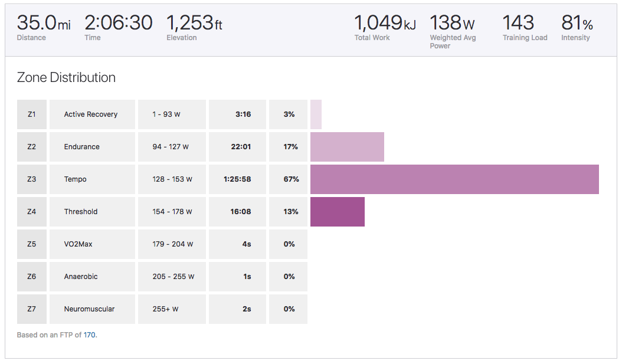Click the Active Recovery zone bar
Screen dimensions: 622x364
pos(316,114)
